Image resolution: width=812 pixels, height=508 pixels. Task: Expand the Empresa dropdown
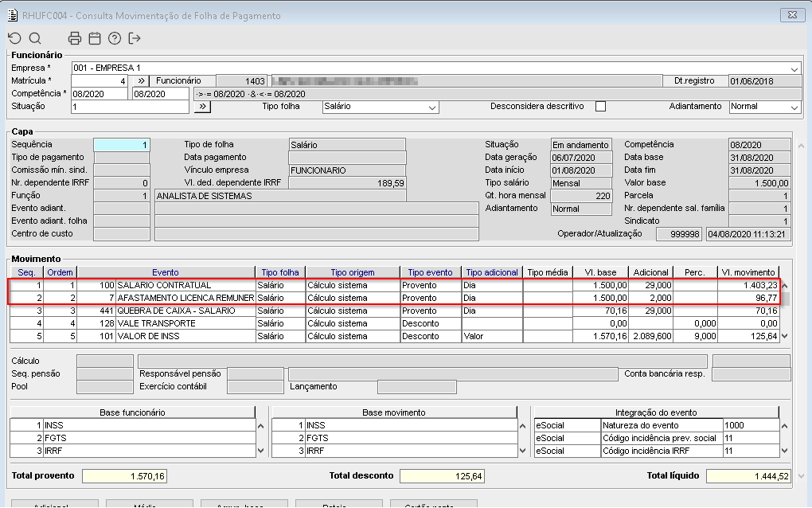coord(794,68)
